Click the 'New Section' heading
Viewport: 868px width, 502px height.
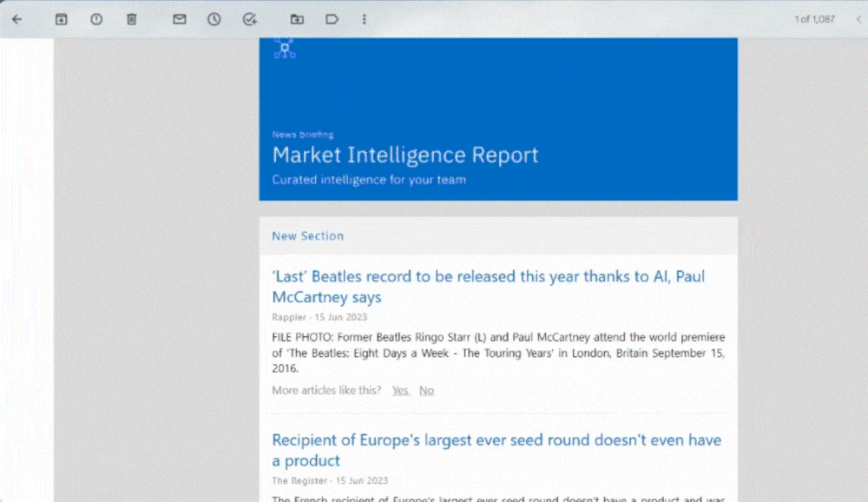click(308, 236)
